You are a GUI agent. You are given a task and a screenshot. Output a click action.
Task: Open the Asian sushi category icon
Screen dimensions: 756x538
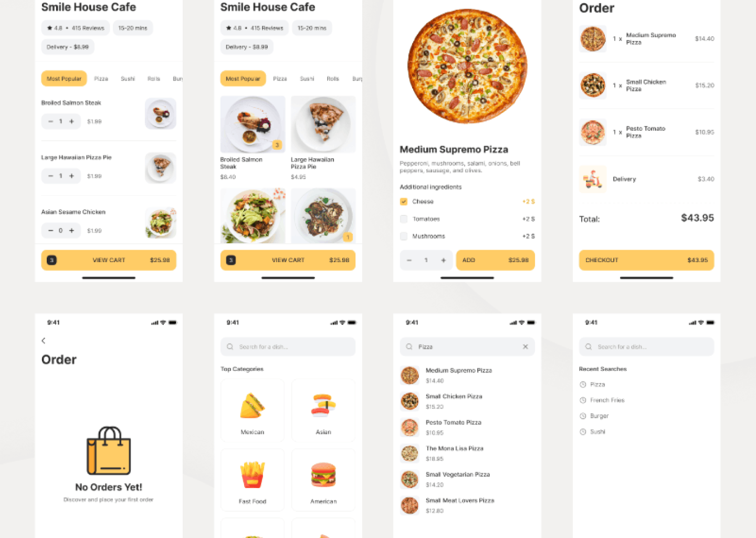point(323,406)
